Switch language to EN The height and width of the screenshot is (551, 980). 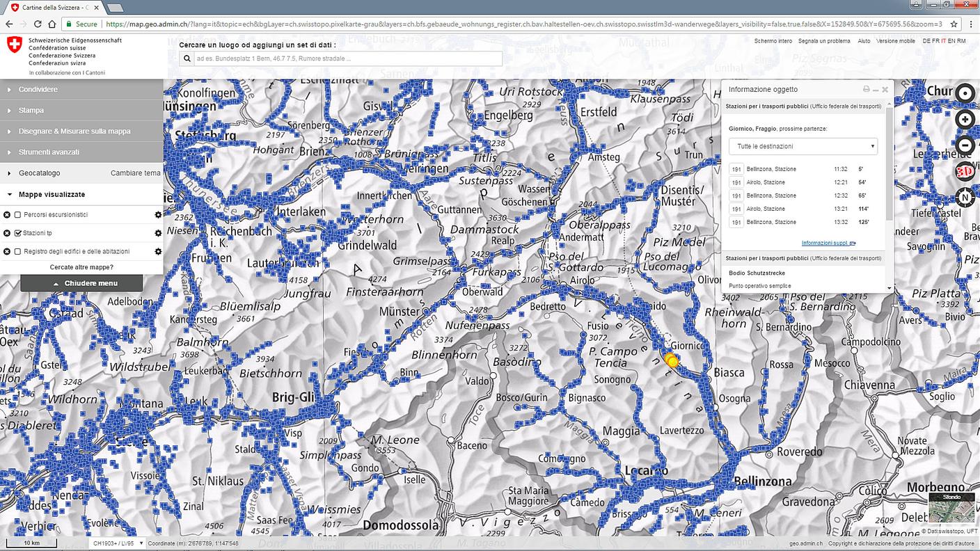(952, 41)
